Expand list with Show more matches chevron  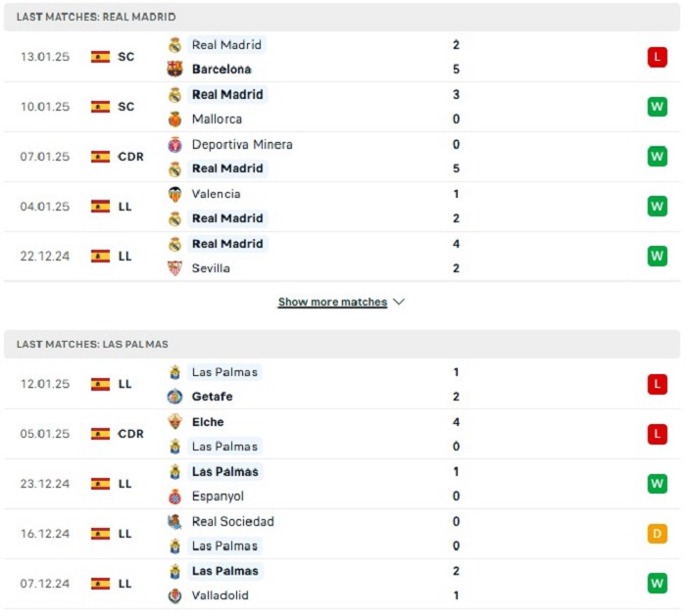pyautogui.click(x=399, y=302)
